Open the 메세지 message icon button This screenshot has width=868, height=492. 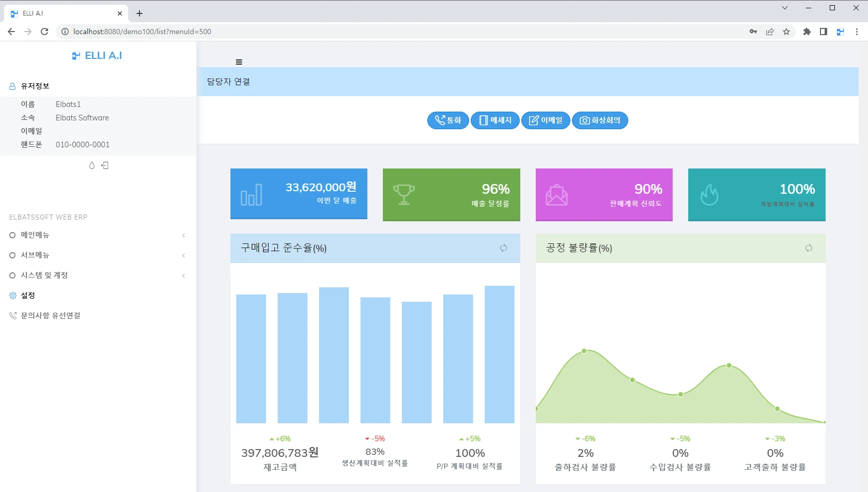coord(494,120)
